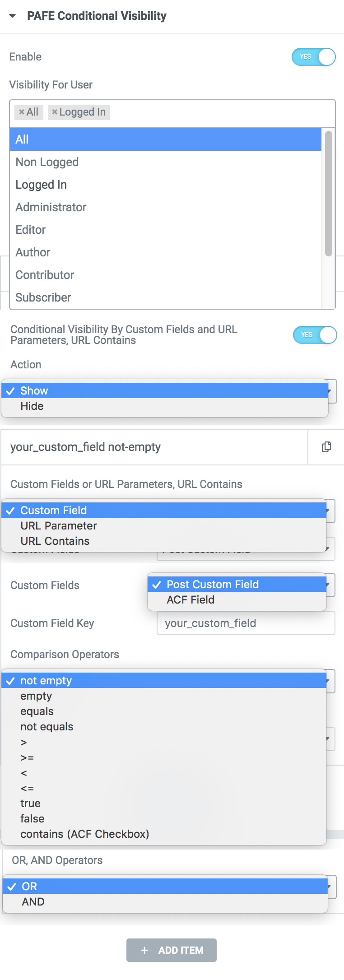Open the Action dropdown chevron

click(331, 391)
